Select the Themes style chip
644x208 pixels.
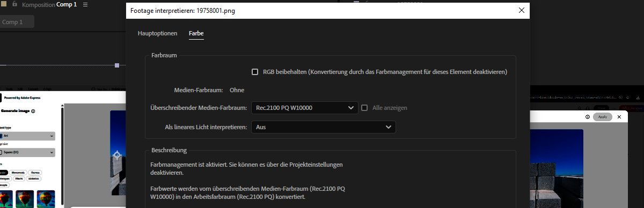[35, 173]
